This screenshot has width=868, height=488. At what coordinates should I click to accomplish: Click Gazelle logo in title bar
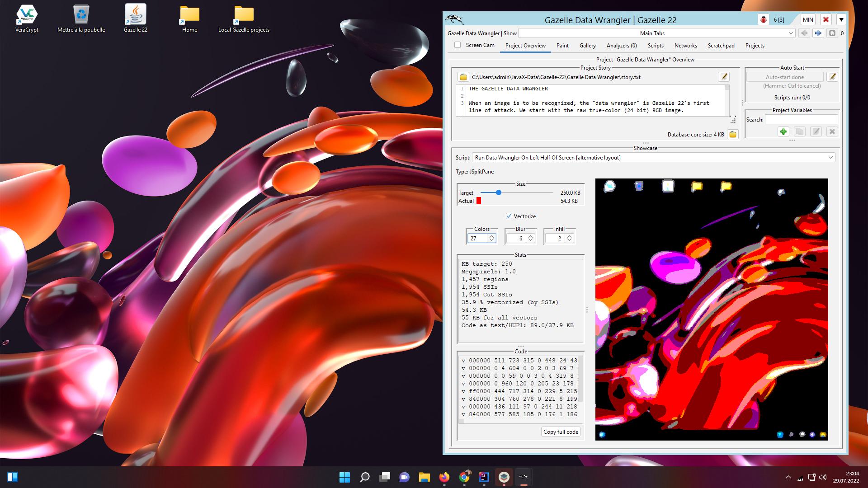(x=455, y=19)
